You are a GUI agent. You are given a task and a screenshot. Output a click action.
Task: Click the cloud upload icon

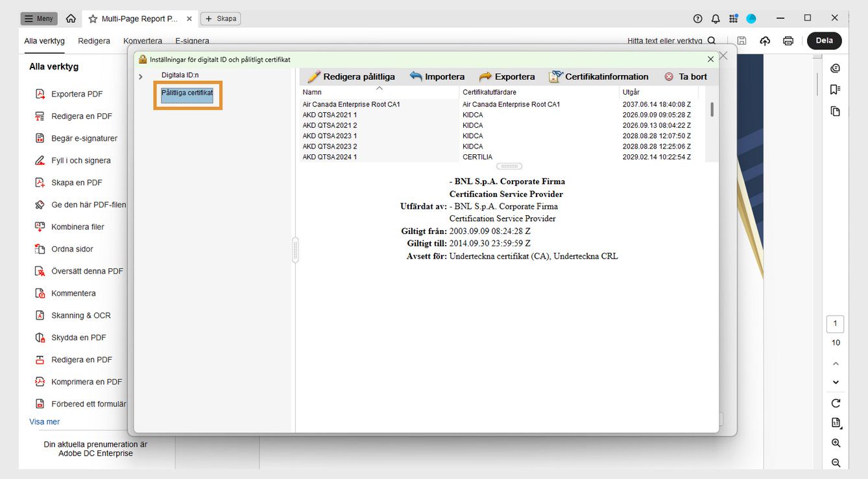[x=766, y=41]
